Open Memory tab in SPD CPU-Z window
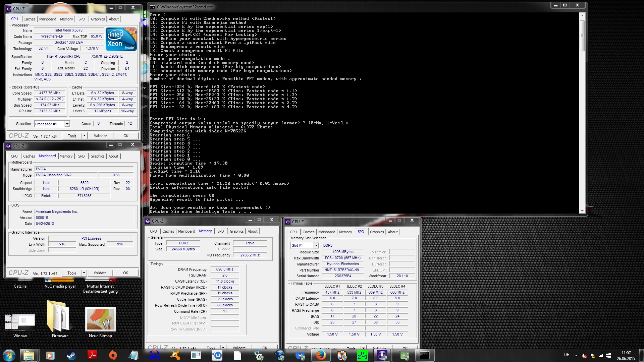The image size is (644, 362). [x=345, y=232]
